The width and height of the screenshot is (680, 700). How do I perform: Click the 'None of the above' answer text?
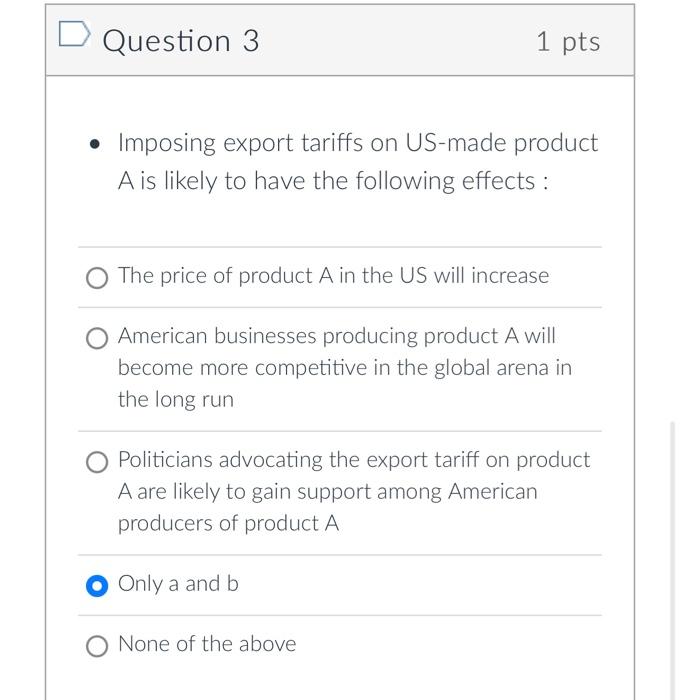207,644
